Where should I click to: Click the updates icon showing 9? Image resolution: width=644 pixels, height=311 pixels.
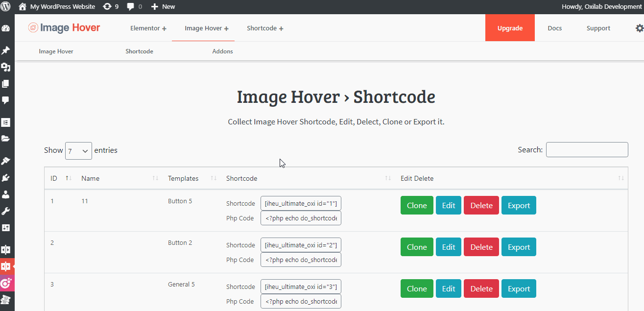pyautogui.click(x=111, y=7)
